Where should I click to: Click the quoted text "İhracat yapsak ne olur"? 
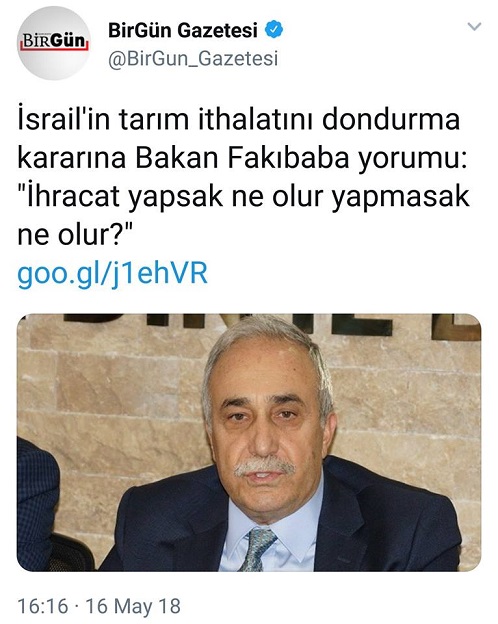(172, 197)
